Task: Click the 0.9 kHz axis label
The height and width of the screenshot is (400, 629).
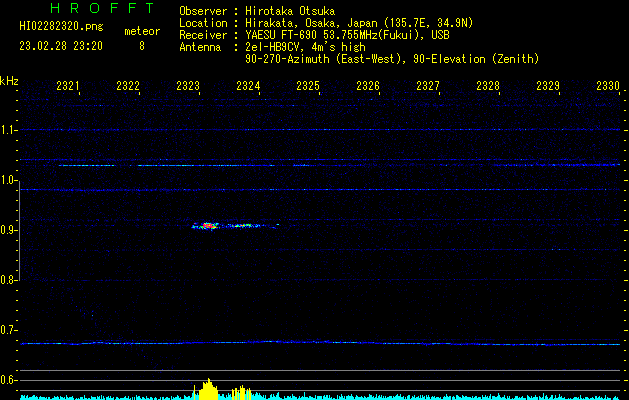Action: 9,230
